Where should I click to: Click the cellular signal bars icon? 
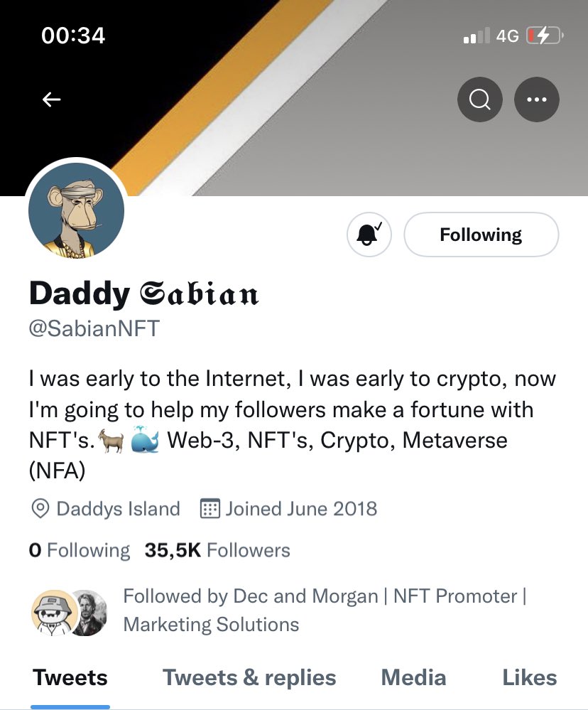click(477, 36)
